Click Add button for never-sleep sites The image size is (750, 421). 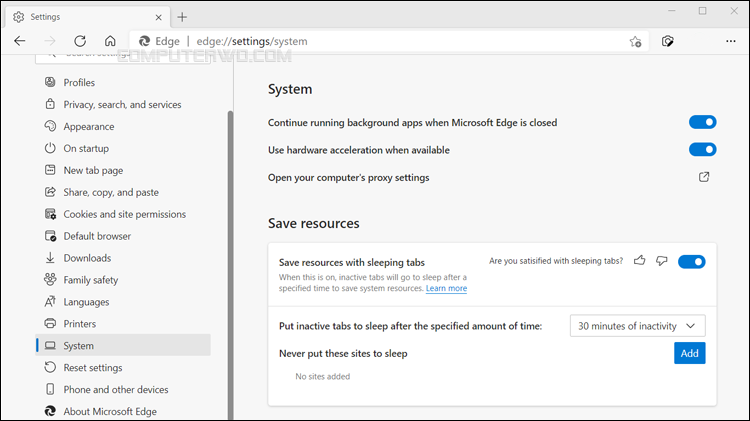689,353
